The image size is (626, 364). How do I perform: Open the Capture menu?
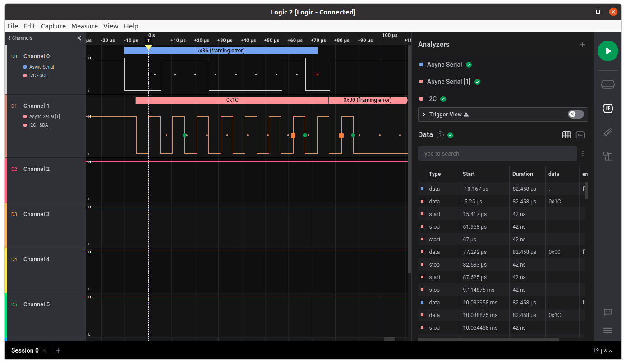click(x=53, y=26)
